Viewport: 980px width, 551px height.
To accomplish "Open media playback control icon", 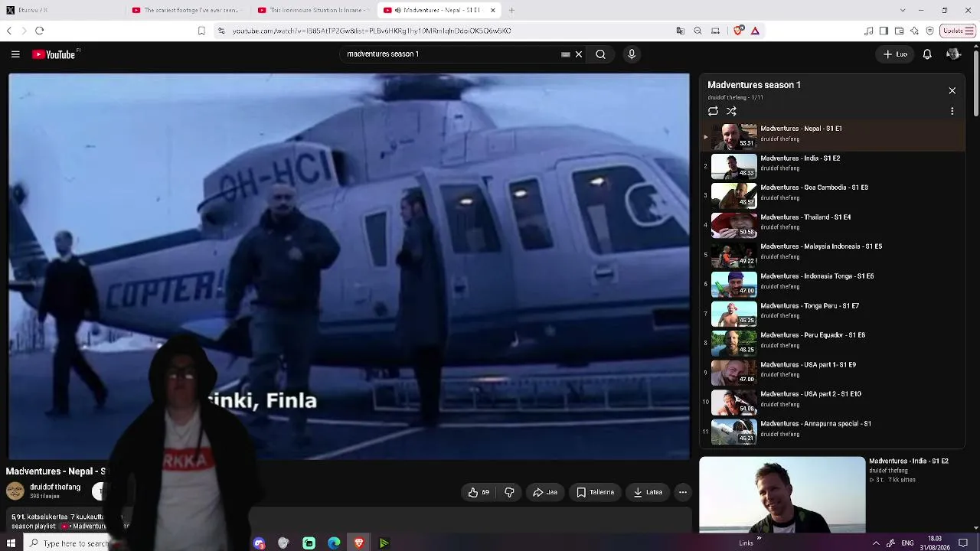I will (x=868, y=31).
